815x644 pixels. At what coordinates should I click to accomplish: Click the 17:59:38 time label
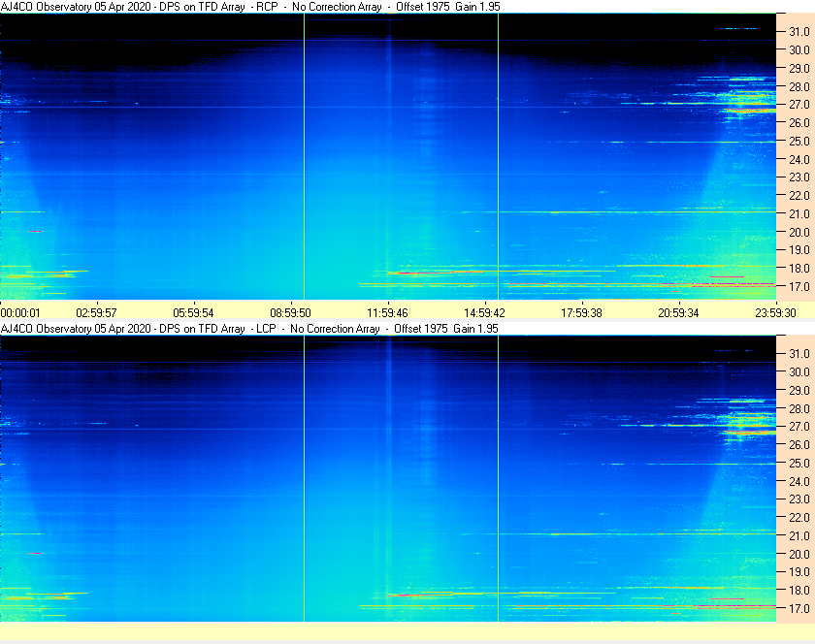click(x=581, y=313)
